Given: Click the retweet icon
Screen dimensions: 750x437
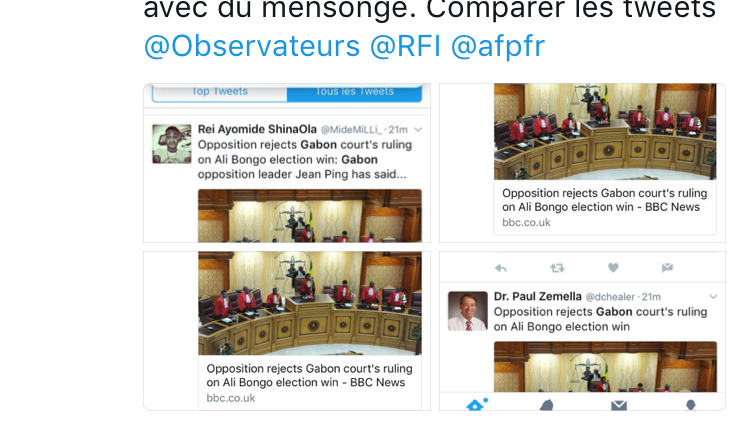Looking at the screenshot, I should coord(557,268).
